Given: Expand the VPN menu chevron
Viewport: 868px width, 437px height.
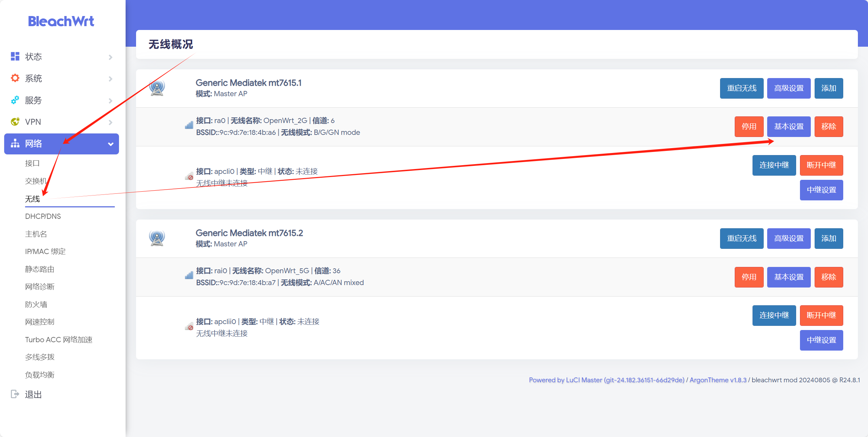Looking at the screenshot, I should (111, 122).
